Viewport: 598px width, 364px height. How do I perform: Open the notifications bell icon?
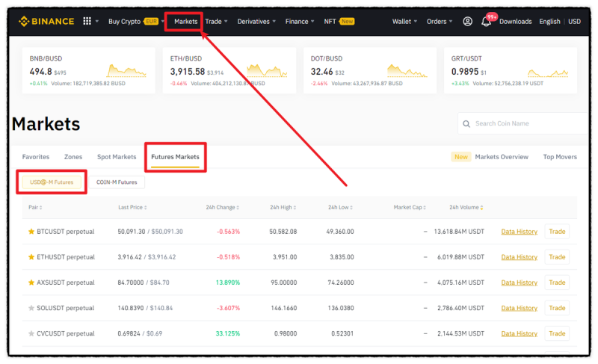pyautogui.click(x=486, y=22)
